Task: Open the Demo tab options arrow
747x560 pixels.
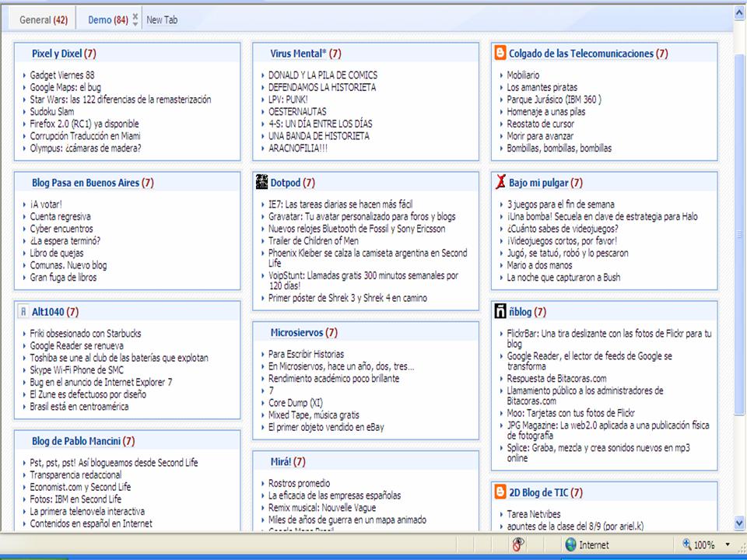Action: tap(135, 23)
